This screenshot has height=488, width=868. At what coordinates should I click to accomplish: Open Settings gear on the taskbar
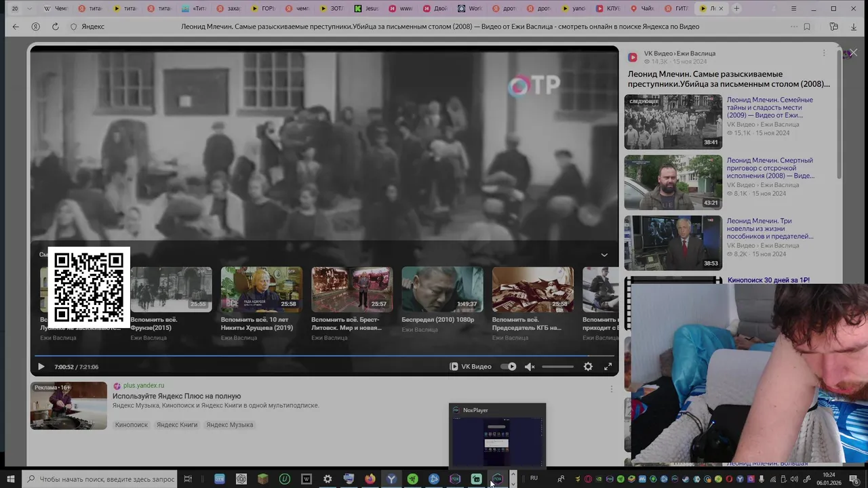(x=328, y=479)
